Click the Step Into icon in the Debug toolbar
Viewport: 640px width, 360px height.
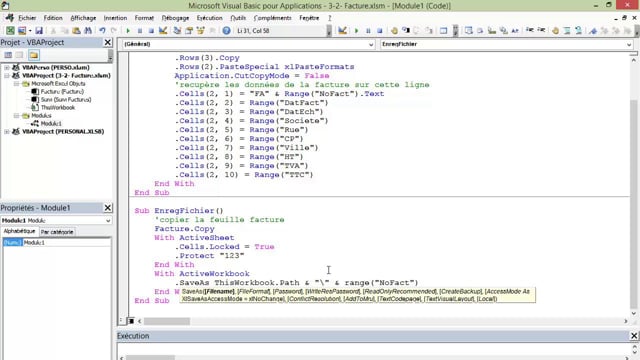[406, 31]
